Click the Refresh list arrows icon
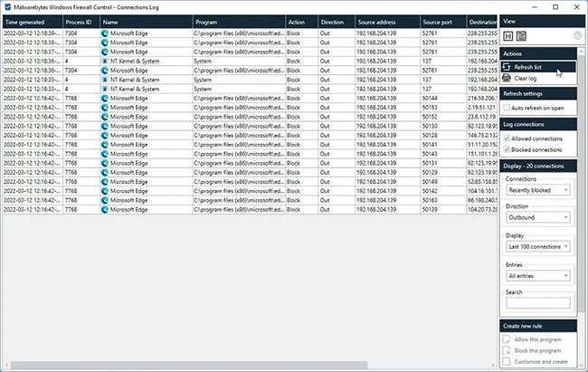This screenshot has width=588, height=372. [x=507, y=67]
